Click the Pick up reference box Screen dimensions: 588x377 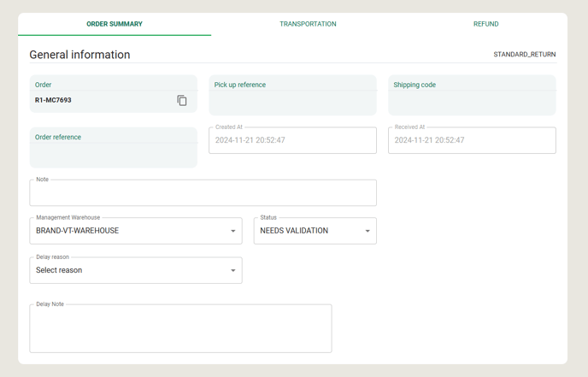click(292, 95)
